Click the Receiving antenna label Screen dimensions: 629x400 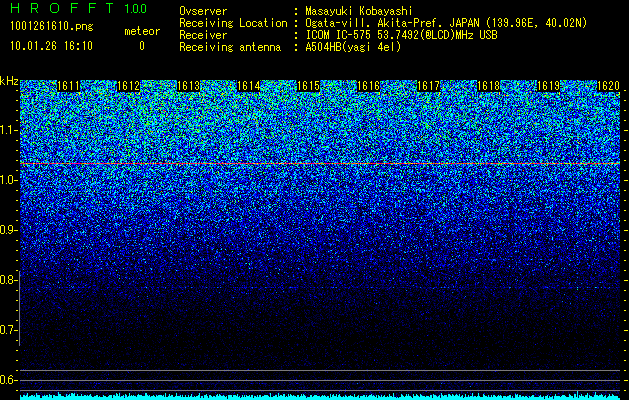(230, 47)
